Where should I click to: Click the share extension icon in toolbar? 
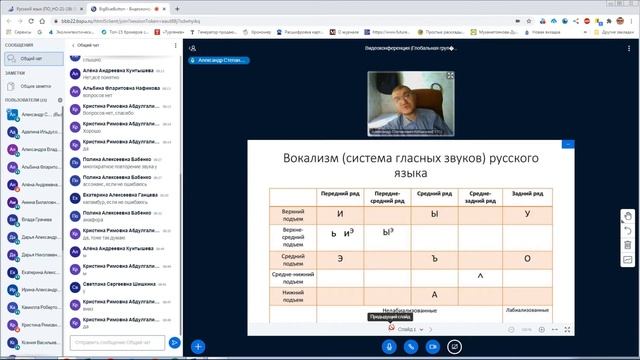point(576,21)
